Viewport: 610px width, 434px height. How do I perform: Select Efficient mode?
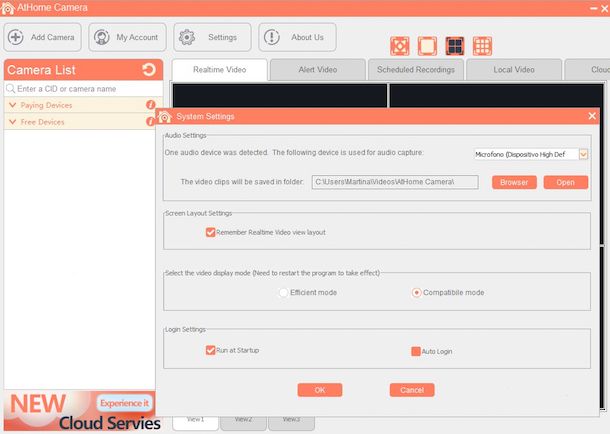[x=284, y=292]
